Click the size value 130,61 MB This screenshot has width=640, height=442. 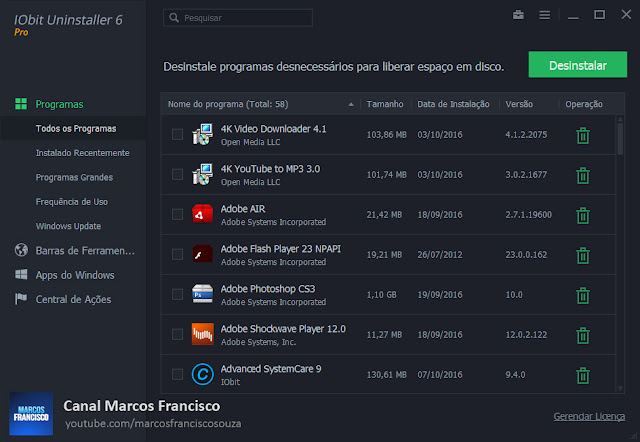[387, 375]
